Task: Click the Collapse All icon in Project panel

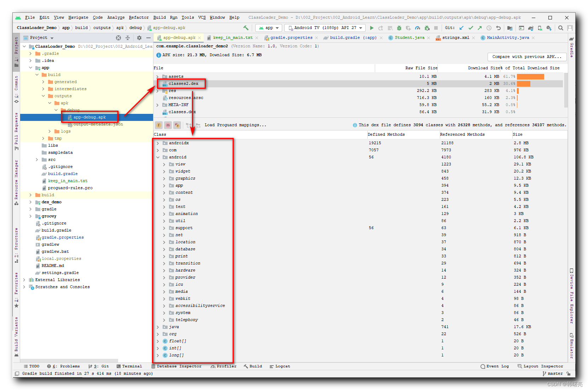Action: 128,37
